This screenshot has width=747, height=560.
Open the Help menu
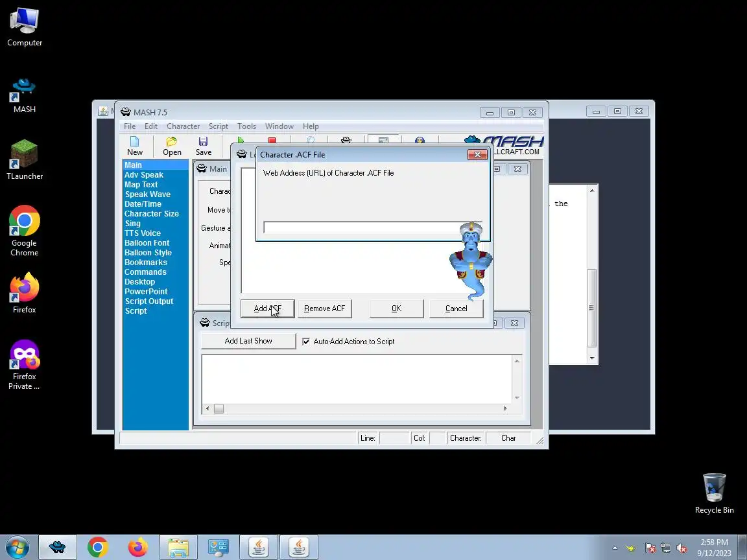click(311, 126)
